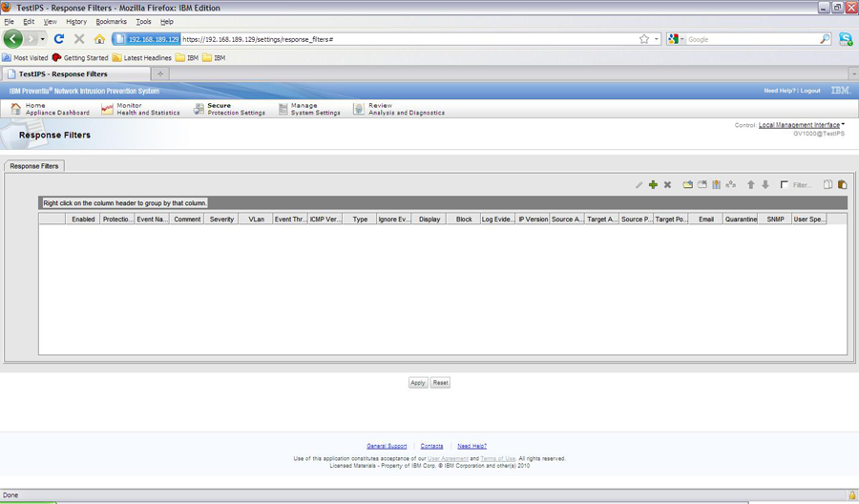Open the Google search engine dropdown
This screenshot has width=859, height=504.
[676, 39]
